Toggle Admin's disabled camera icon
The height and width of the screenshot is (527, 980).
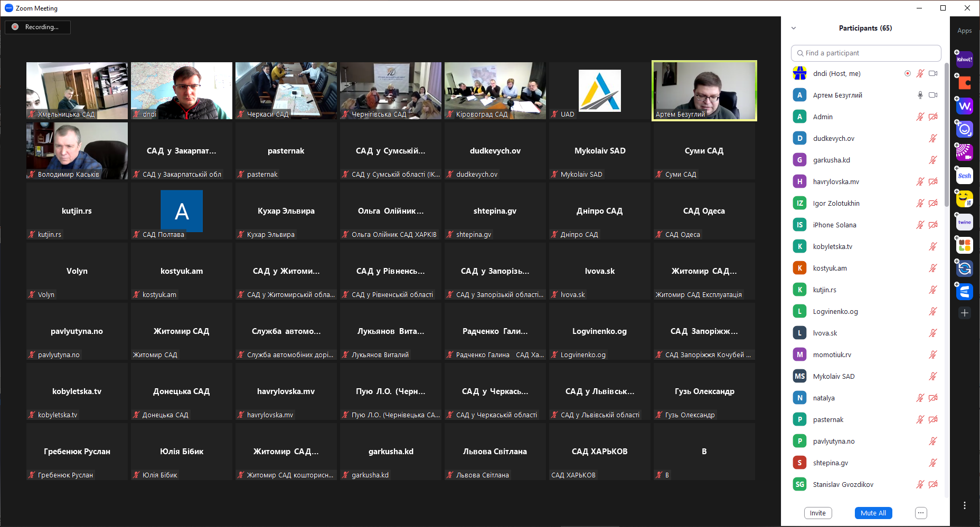coord(933,117)
